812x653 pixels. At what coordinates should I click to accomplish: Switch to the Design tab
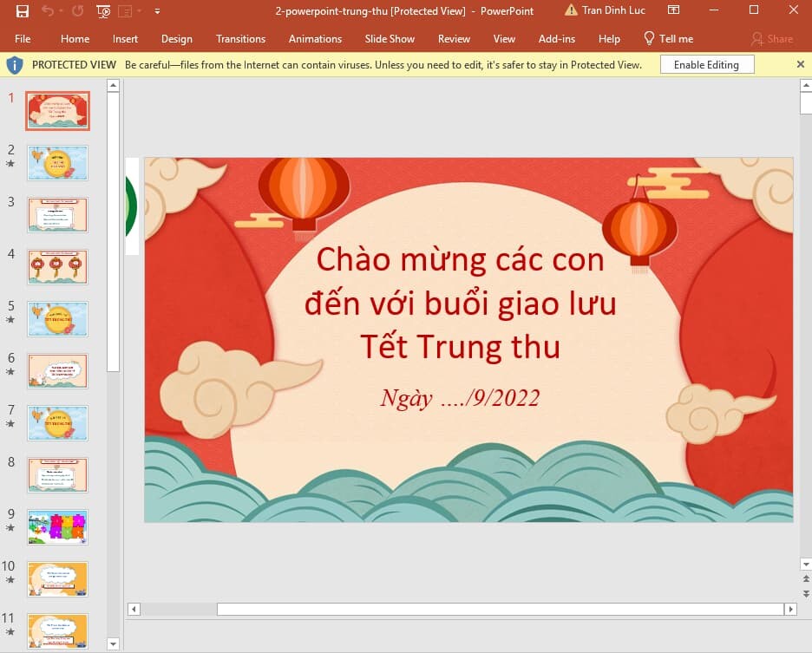[x=177, y=38]
